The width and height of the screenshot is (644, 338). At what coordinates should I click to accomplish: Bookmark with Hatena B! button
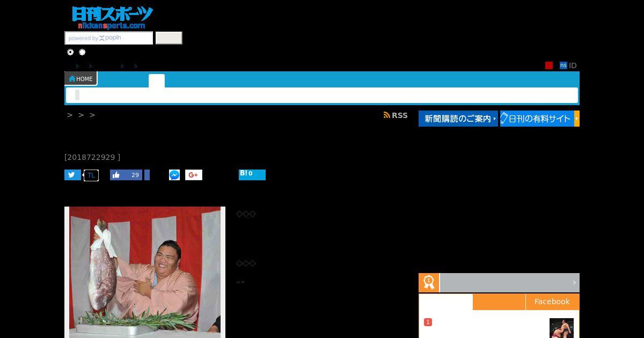tap(252, 174)
